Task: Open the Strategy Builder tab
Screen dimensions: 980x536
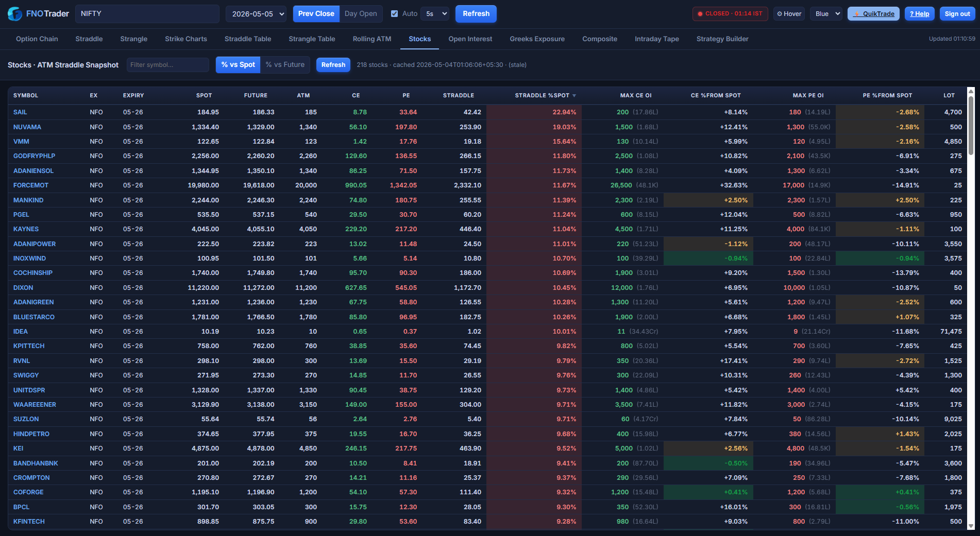Action: pyautogui.click(x=722, y=39)
